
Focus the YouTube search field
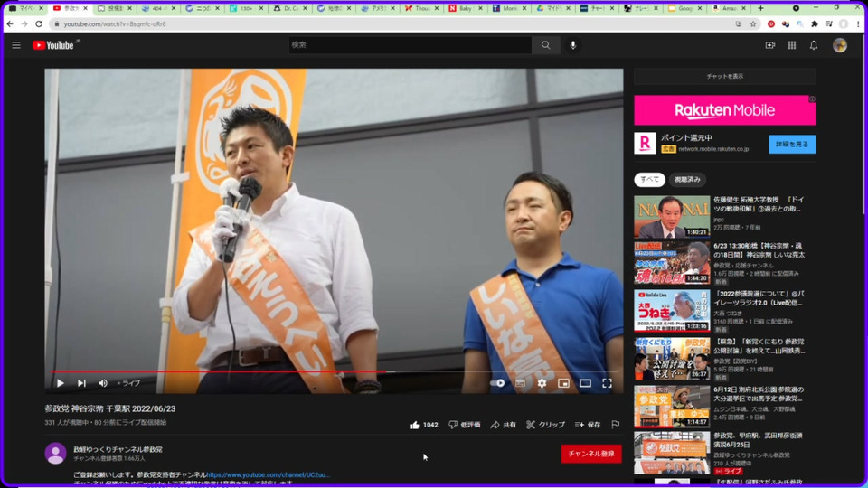click(x=410, y=45)
